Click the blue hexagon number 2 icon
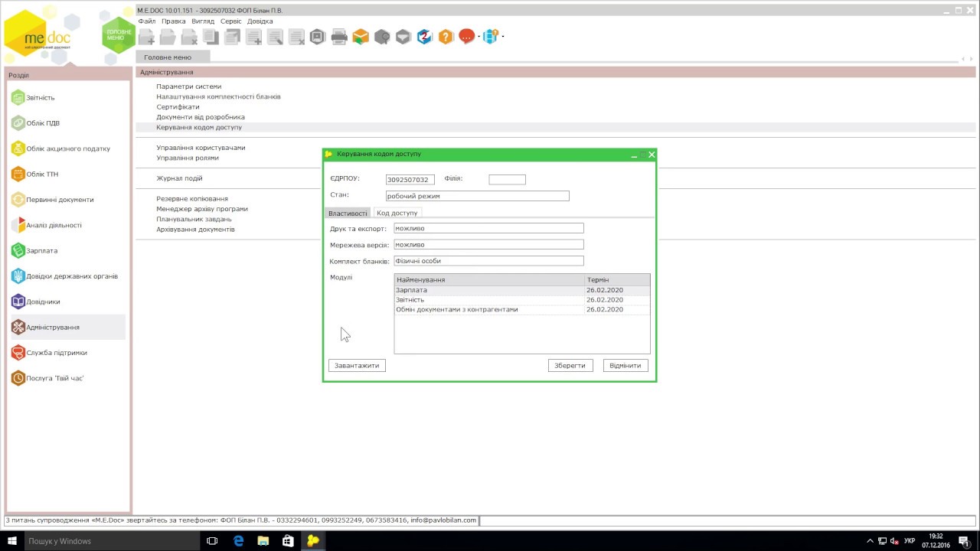 (425, 37)
